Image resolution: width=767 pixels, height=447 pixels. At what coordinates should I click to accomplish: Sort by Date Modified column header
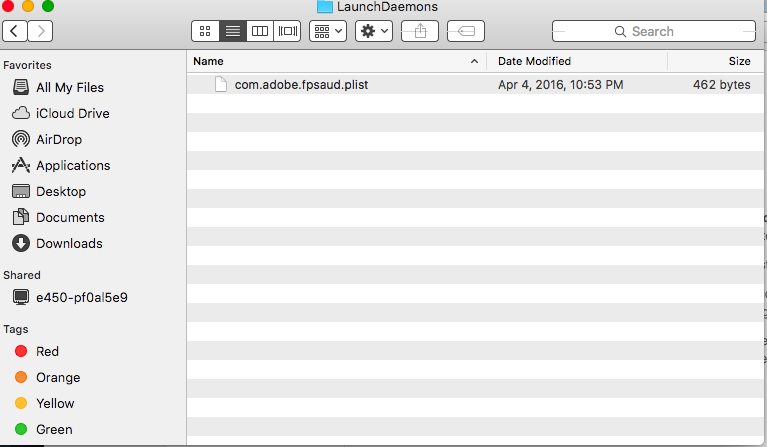[577, 61]
